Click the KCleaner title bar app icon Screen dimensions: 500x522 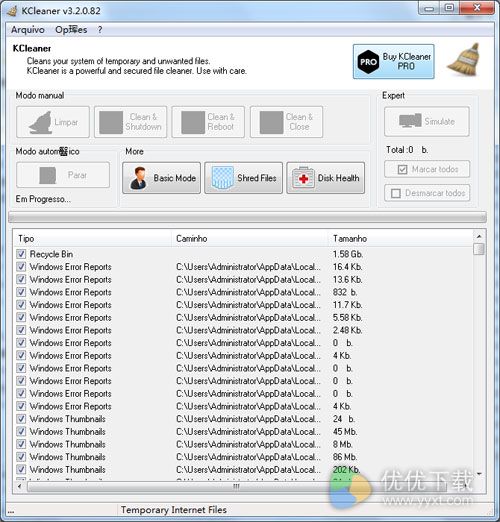click(x=12, y=11)
